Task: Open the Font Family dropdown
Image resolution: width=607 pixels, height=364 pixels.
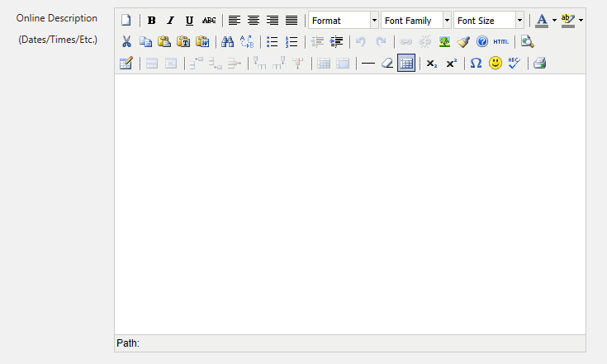Action: tap(416, 20)
